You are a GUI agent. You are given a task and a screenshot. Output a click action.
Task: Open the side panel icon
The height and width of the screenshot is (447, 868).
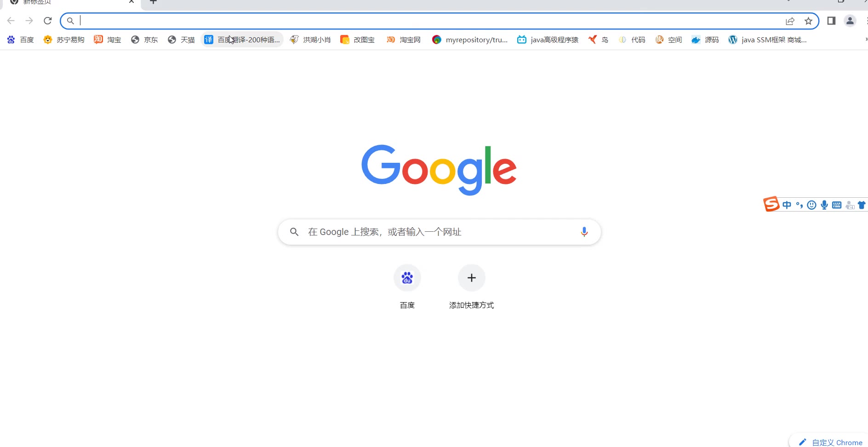831,21
